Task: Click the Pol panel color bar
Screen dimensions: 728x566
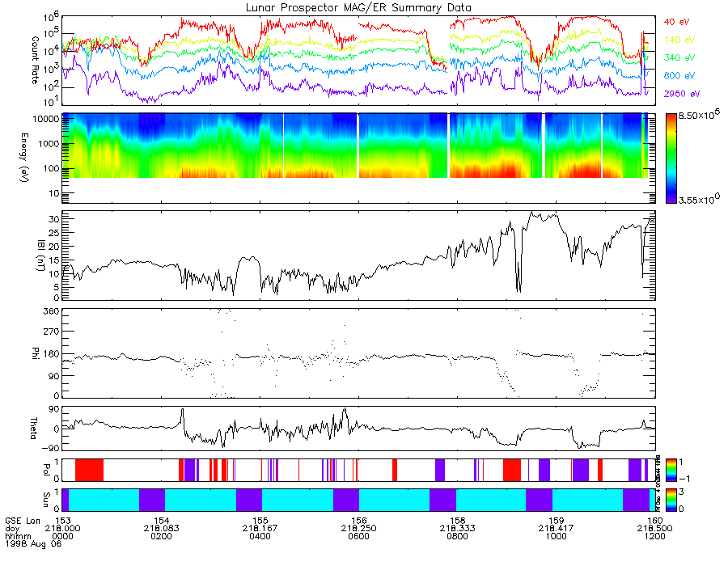Action: click(x=671, y=470)
